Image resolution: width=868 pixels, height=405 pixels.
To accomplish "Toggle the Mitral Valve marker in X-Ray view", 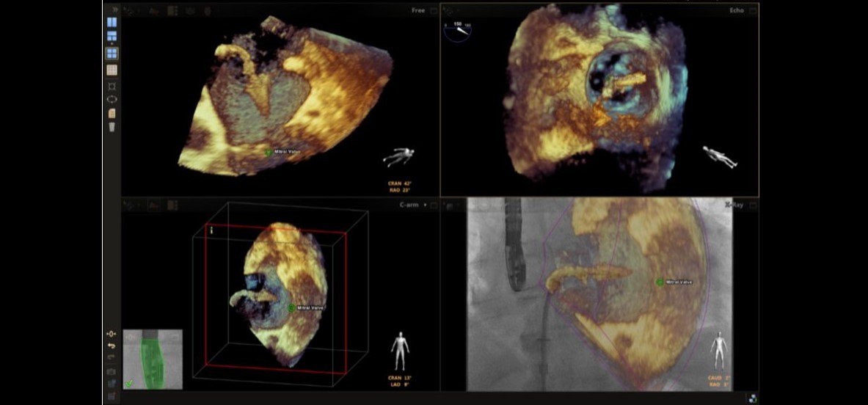I will (x=660, y=282).
